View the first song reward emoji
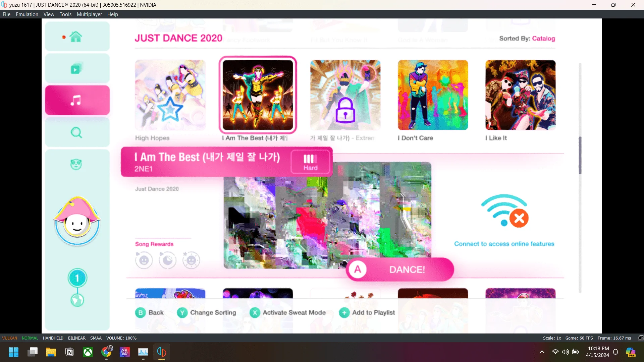This screenshot has width=644, height=362. [144, 260]
